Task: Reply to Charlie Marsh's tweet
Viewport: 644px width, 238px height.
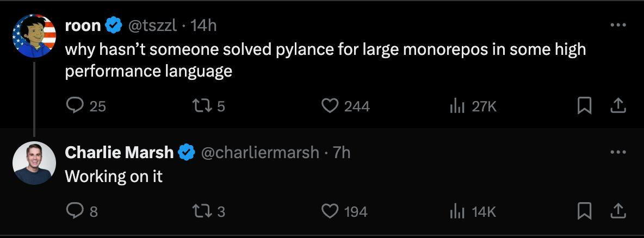Action: [x=74, y=210]
